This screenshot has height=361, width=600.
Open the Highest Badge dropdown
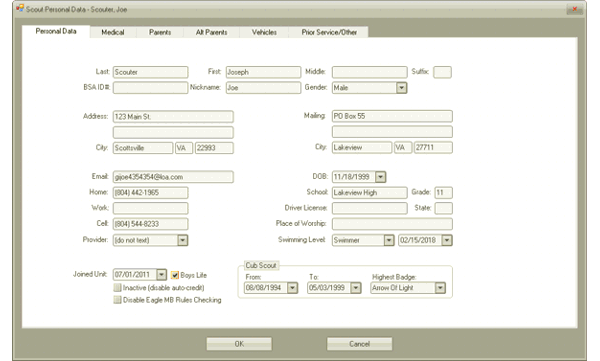[440, 287]
